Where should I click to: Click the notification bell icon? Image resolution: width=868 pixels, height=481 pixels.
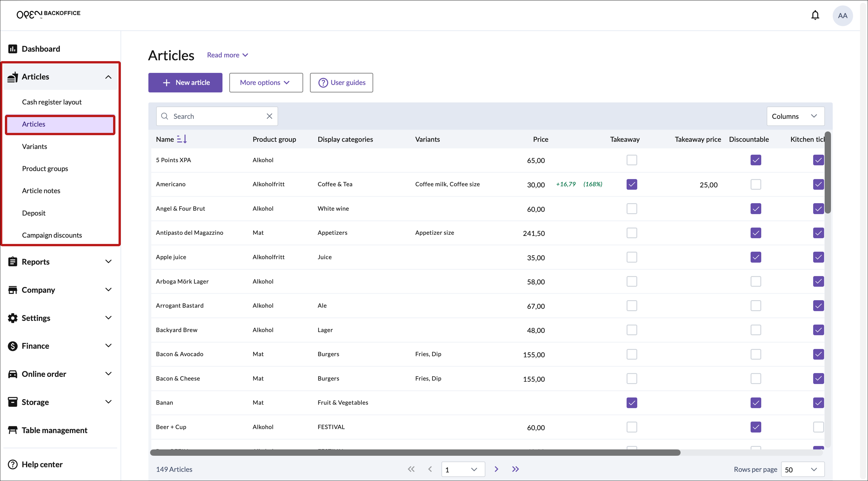coord(815,15)
